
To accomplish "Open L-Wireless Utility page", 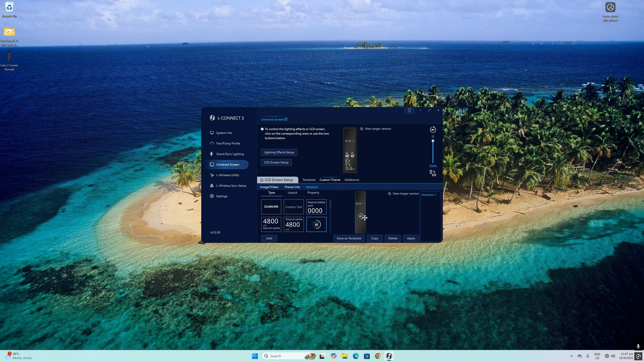I will 225,175.
